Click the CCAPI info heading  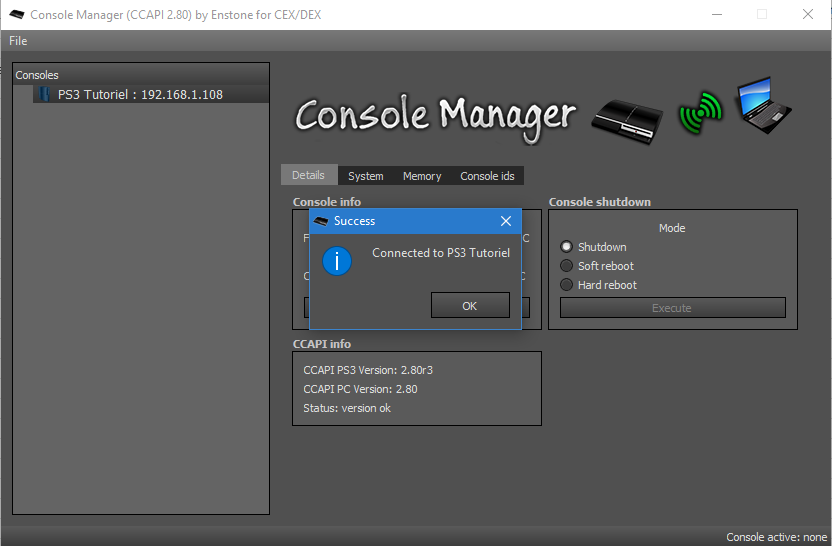322,344
